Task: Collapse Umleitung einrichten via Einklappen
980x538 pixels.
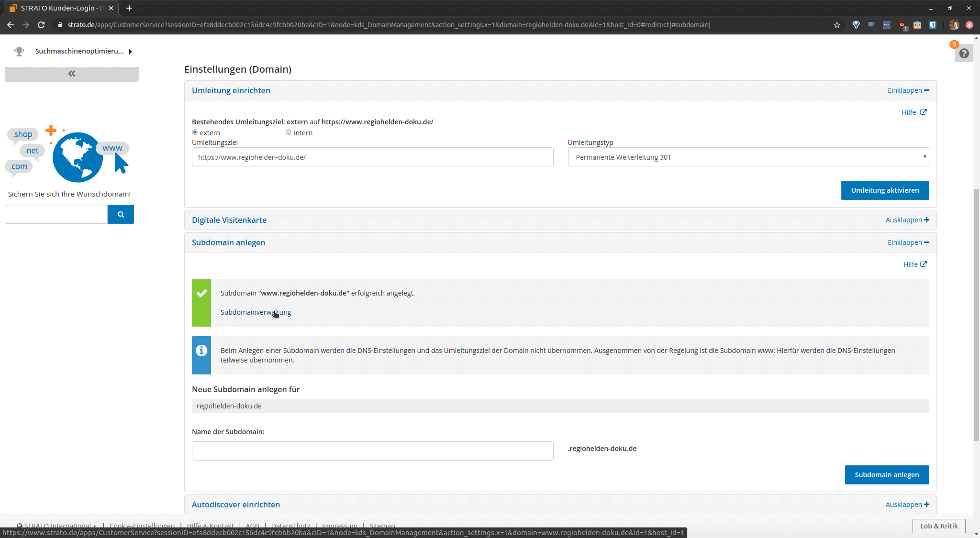Action: 908,90
